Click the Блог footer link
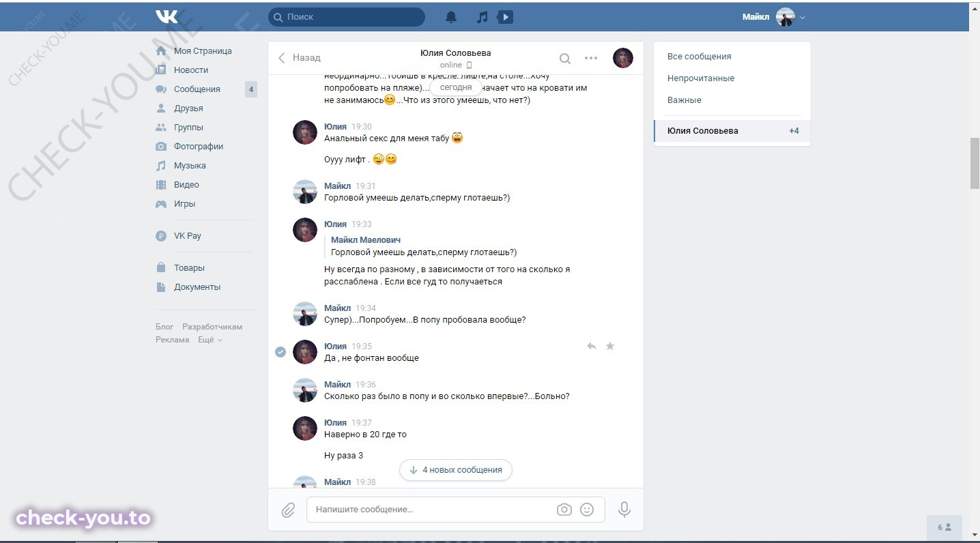980x543 pixels. pos(164,327)
